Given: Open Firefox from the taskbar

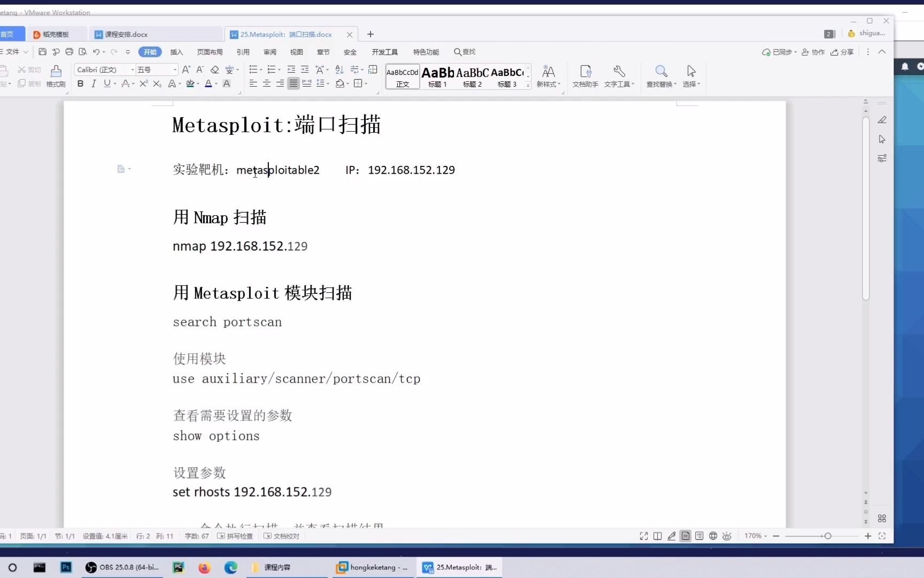Looking at the screenshot, I should (204, 567).
